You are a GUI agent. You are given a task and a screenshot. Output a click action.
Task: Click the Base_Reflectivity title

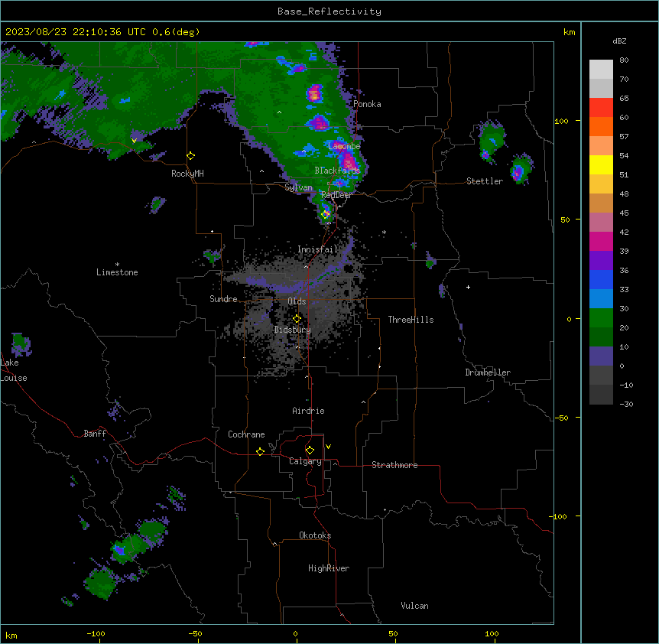point(329,11)
